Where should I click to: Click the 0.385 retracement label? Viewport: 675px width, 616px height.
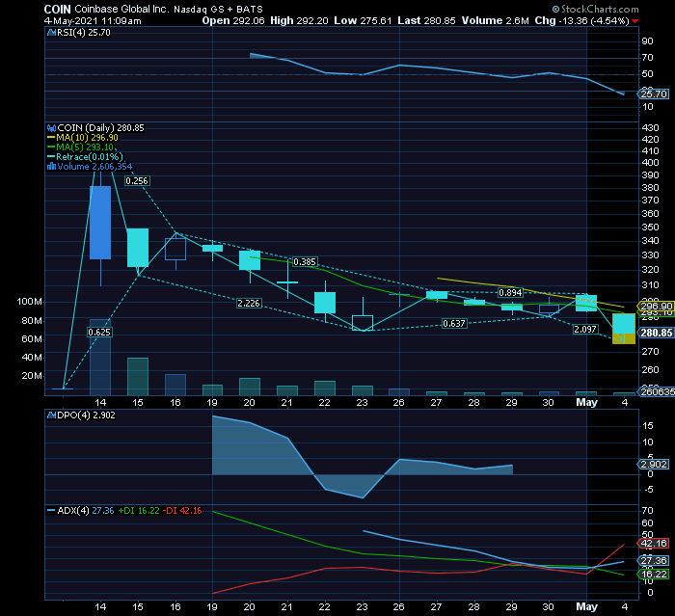(305, 261)
